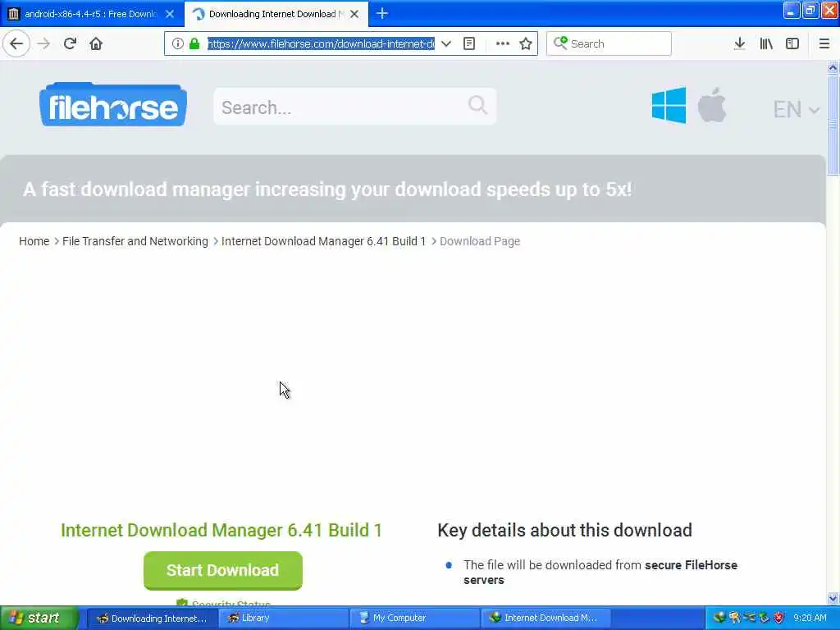Open page actions three-dots menu
Screen dimensions: 840x630
(x=503, y=43)
